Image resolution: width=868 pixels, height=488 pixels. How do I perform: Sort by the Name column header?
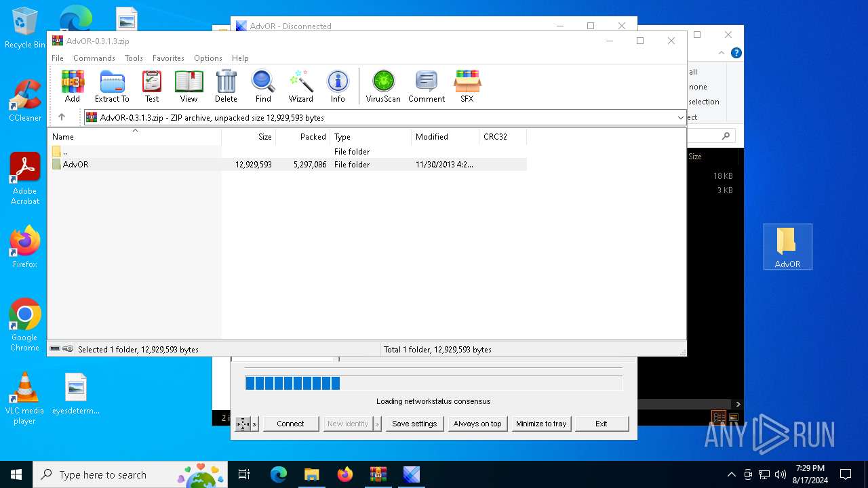(136, 136)
